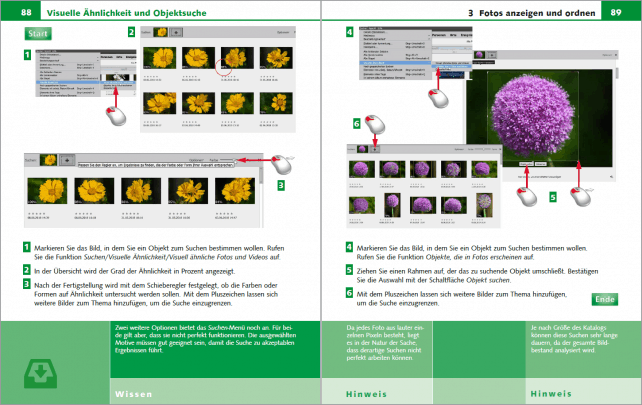
Task: Choose Elemente ohne Tags in the step 4 menu
Action: [396, 74]
